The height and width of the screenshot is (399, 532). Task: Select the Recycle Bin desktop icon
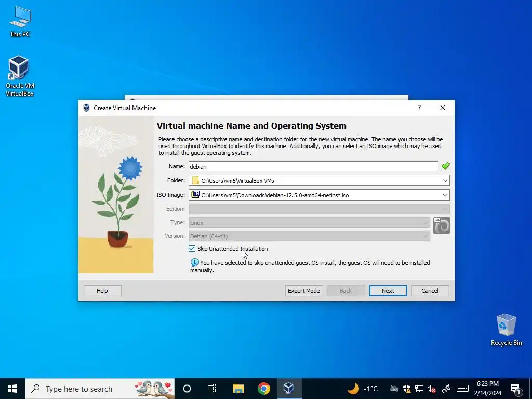click(x=506, y=330)
